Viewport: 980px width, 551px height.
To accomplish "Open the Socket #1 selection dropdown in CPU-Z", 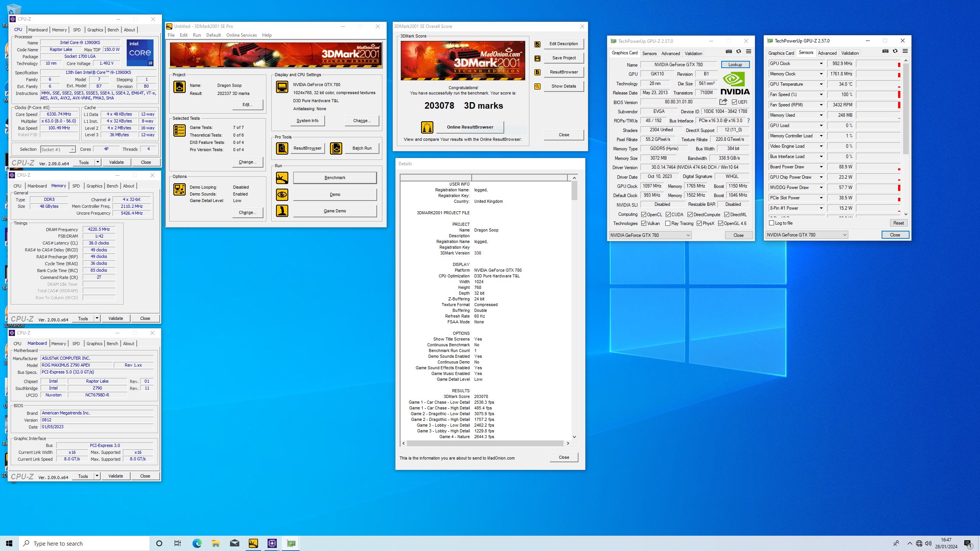I will click(x=58, y=150).
